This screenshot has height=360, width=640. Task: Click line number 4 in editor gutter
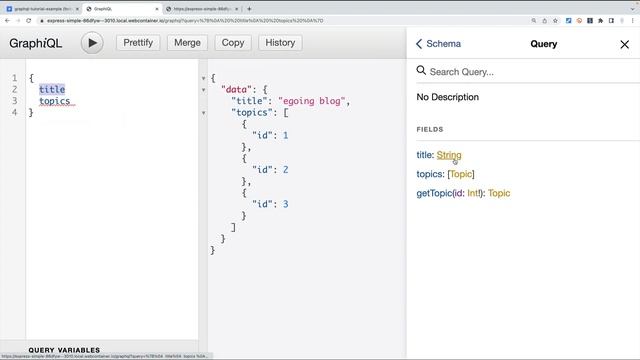(15, 112)
